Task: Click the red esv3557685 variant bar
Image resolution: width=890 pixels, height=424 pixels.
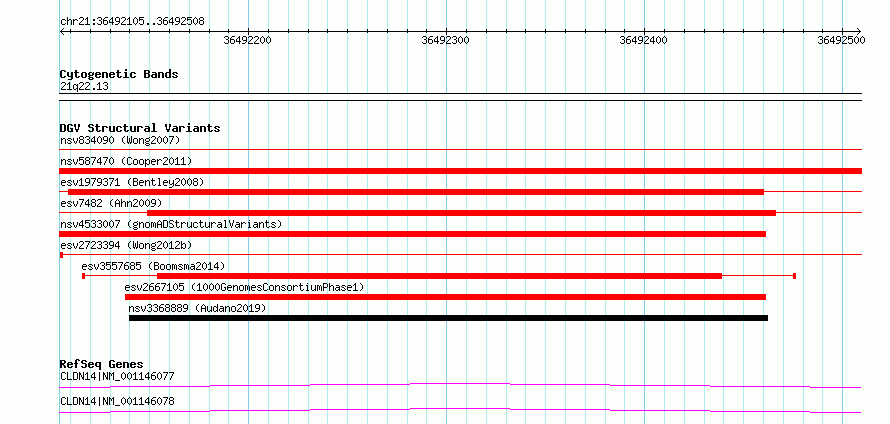Action: point(439,276)
